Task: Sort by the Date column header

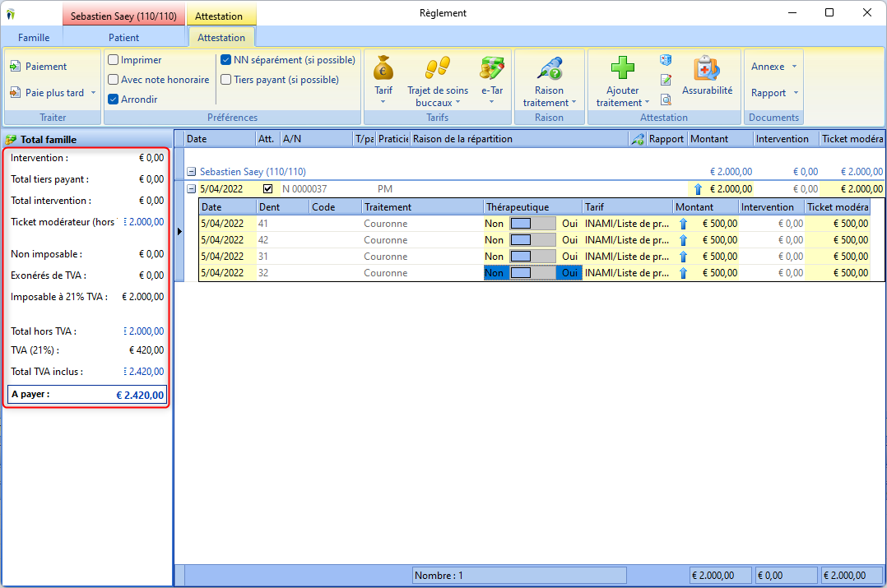Action: point(220,139)
